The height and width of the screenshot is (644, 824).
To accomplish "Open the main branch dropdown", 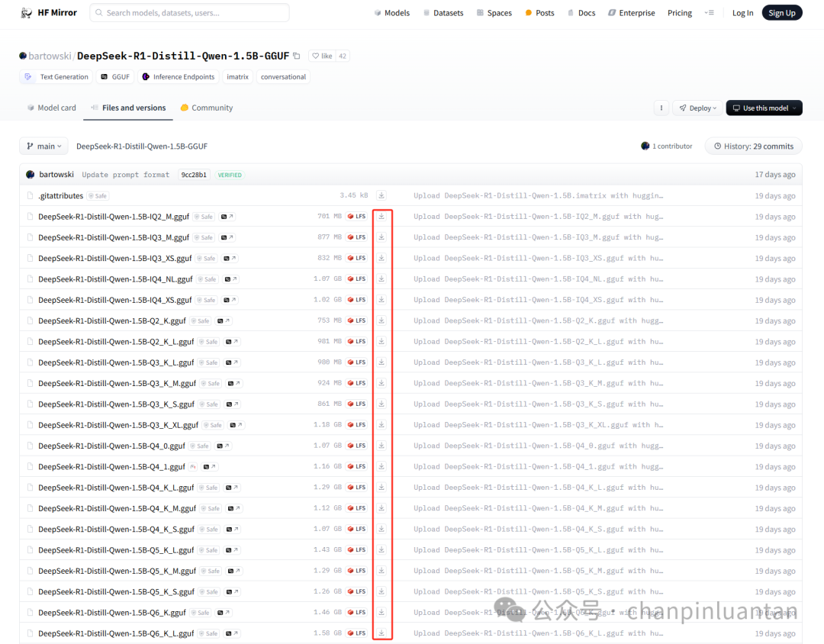I will [x=44, y=147].
